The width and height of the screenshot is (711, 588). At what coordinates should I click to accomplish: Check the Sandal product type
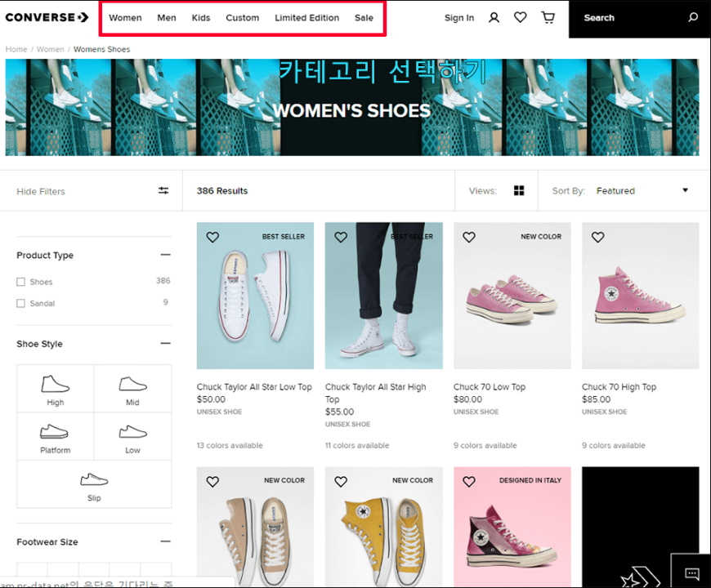coord(21,303)
